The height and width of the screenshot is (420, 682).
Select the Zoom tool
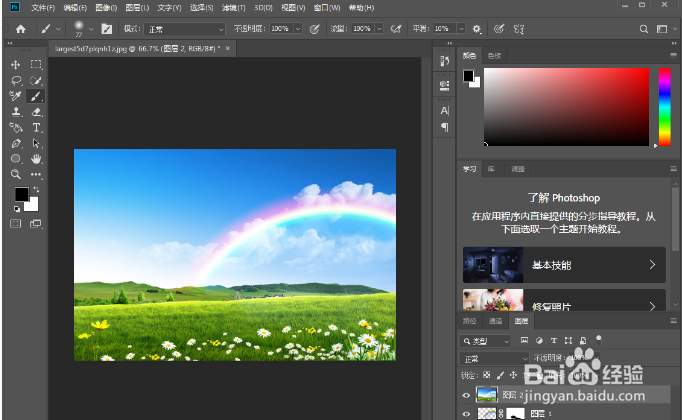coord(16,174)
